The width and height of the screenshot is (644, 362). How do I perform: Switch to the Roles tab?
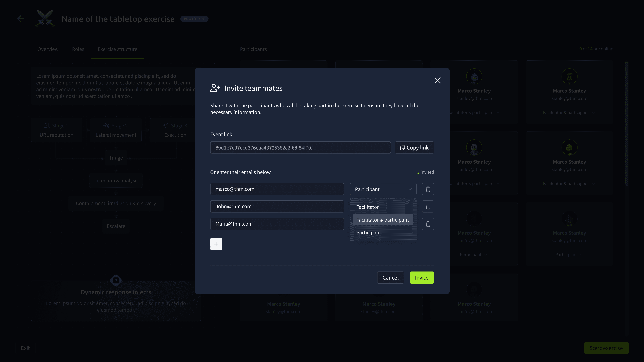(x=78, y=49)
